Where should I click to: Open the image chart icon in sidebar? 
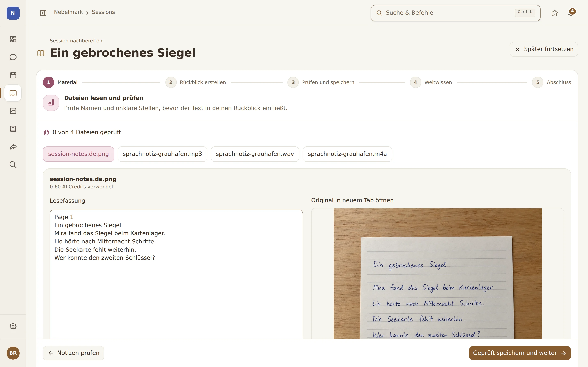(x=13, y=111)
